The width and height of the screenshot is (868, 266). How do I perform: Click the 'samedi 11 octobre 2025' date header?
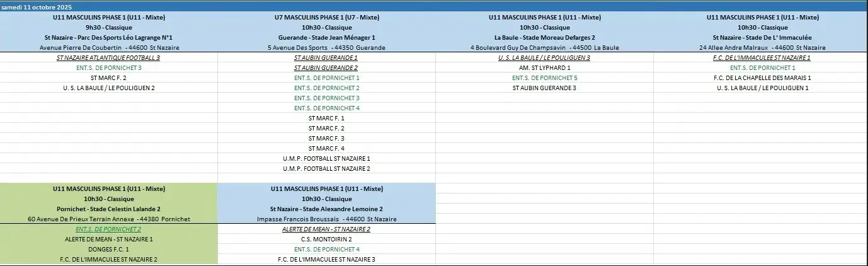click(x=37, y=6)
